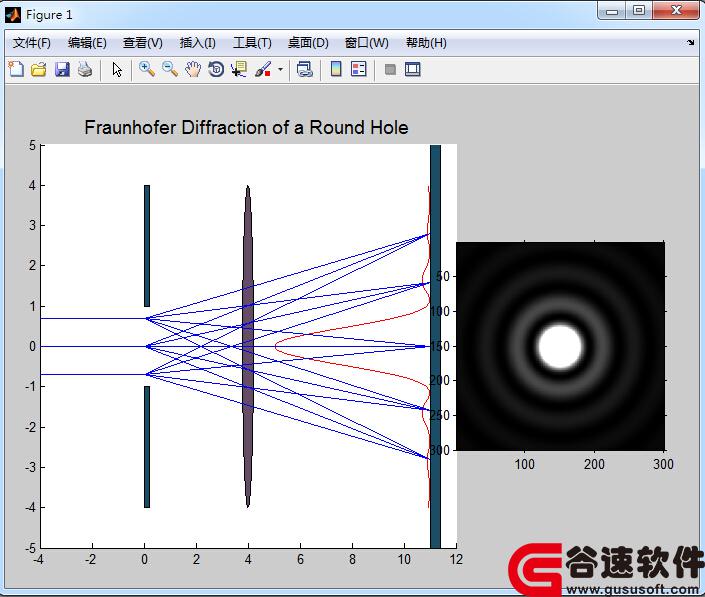Minimize the Figure 1 window
The height and width of the screenshot is (597, 705).
[x=611, y=11]
